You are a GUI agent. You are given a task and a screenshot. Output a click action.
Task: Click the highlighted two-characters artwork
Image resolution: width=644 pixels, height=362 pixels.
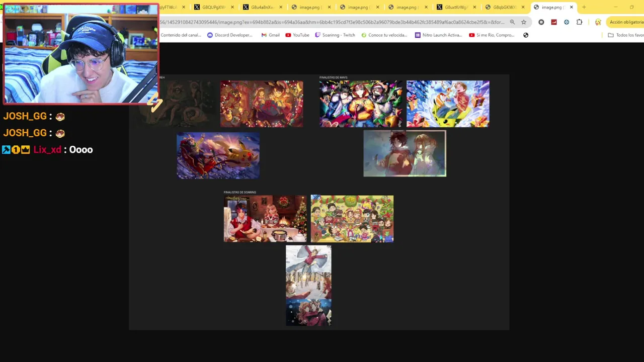click(x=405, y=153)
